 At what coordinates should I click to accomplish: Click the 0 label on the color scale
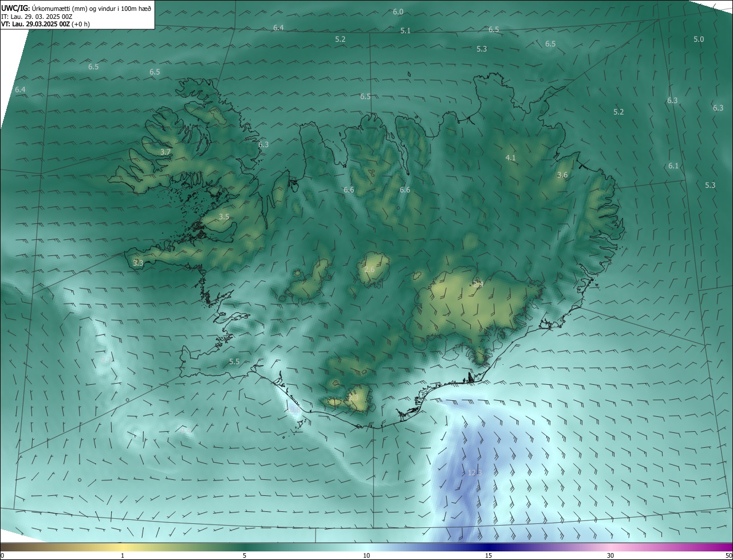pyautogui.click(x=2, y=556)
